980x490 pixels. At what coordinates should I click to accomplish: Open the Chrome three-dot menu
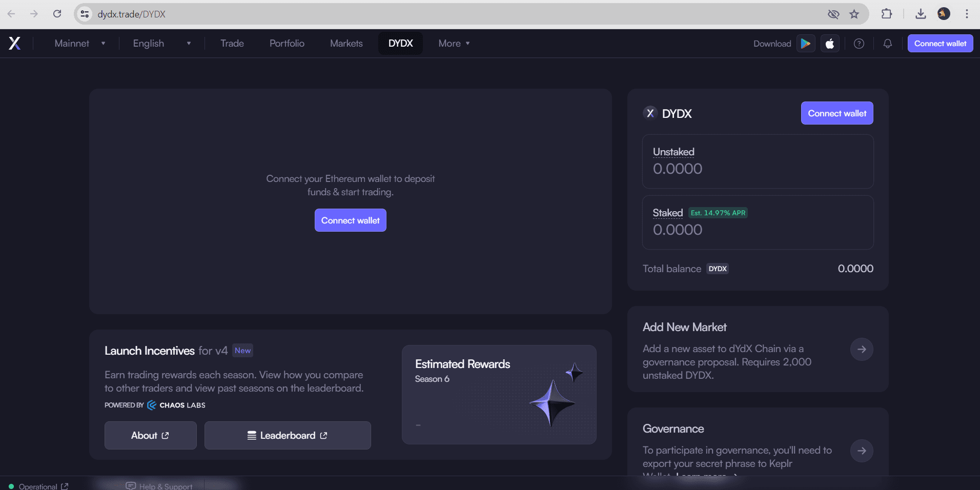coord(967,14)
